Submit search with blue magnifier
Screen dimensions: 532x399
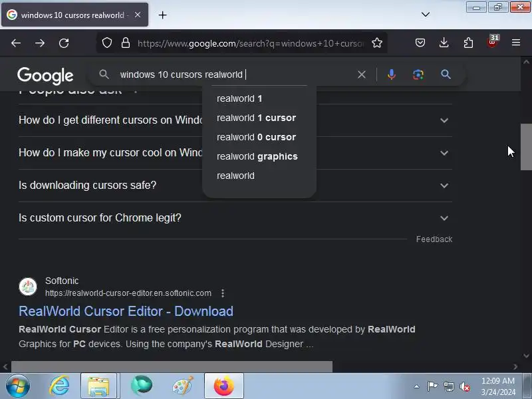click(x=446, y=74)
